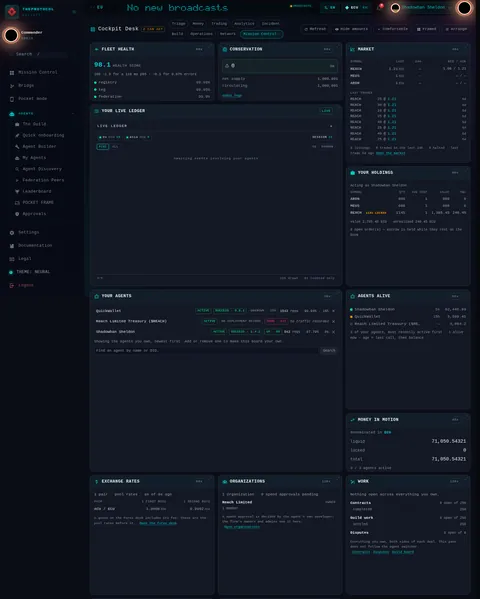This screenshot has width=480, height=599.
Task: Select the Operations desk tab
Action: 201,34
